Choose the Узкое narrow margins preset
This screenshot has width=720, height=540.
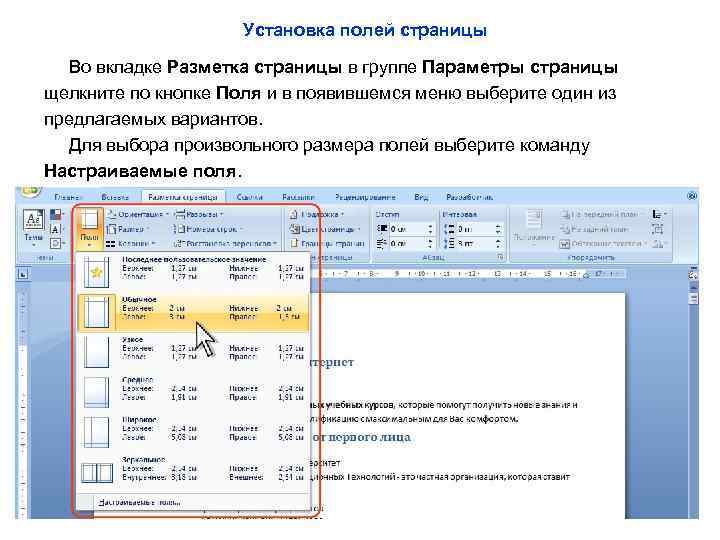point(193,352)
